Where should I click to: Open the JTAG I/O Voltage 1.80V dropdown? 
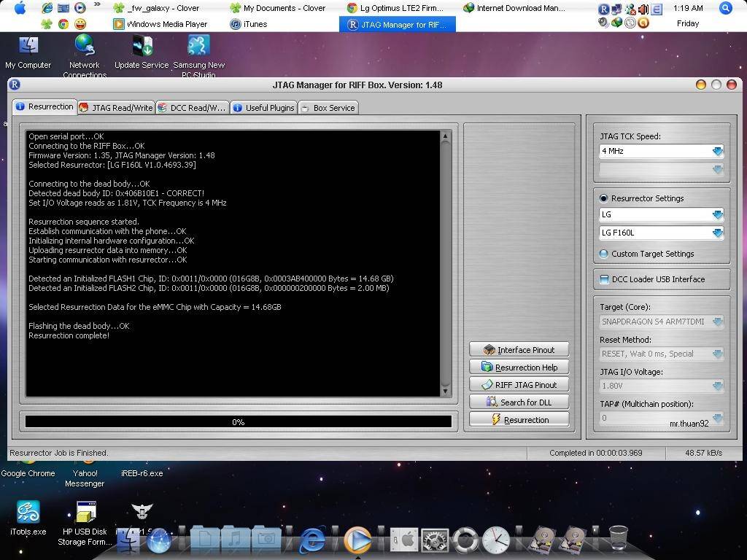point(718,386)
